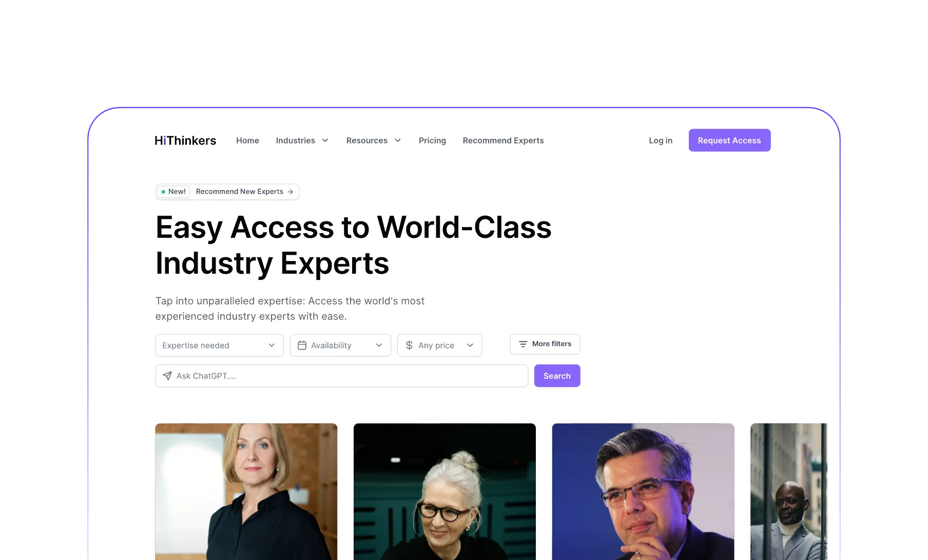Image resolution: width=928 pixels, height=560 pixels.
Task: Click the arrow icon after Recommend New Experts
Action: 291,192
